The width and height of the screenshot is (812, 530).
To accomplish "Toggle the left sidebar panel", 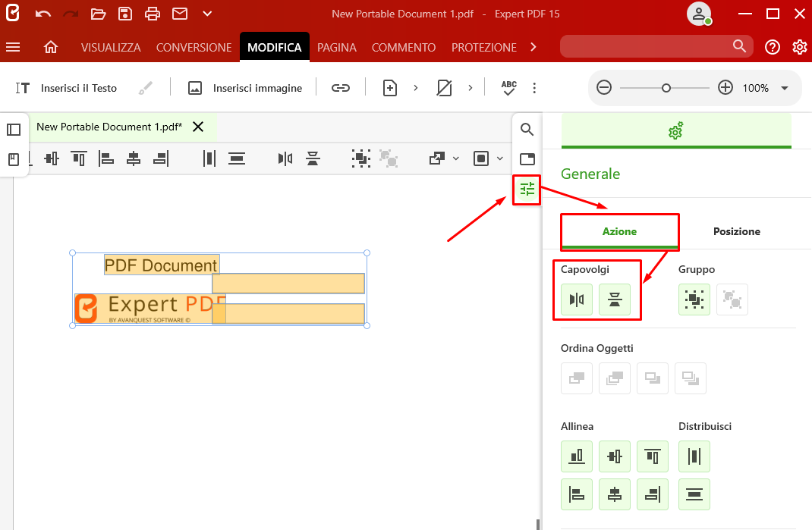I will (14, 130).
